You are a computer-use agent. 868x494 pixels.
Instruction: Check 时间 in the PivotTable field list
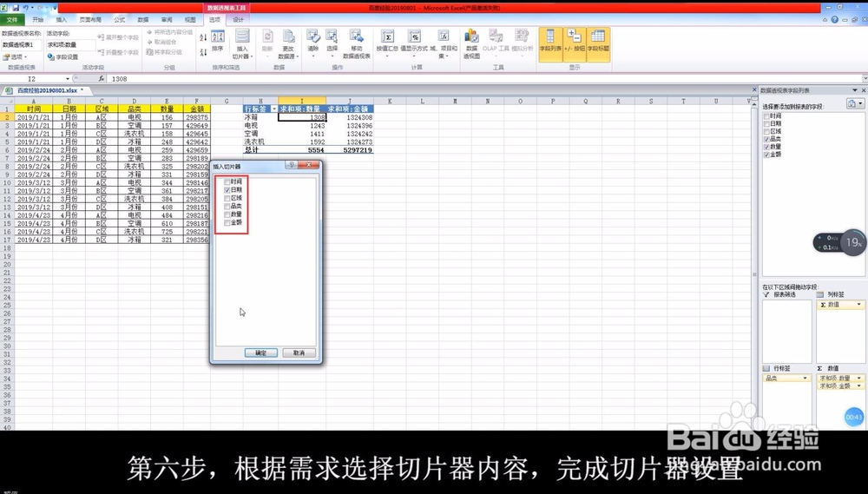[x=766, y=115]
